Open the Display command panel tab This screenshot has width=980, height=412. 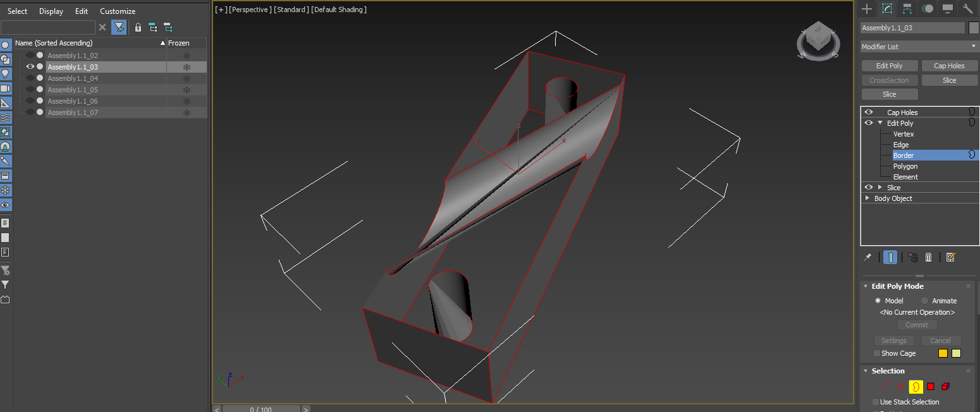point(948,8)
